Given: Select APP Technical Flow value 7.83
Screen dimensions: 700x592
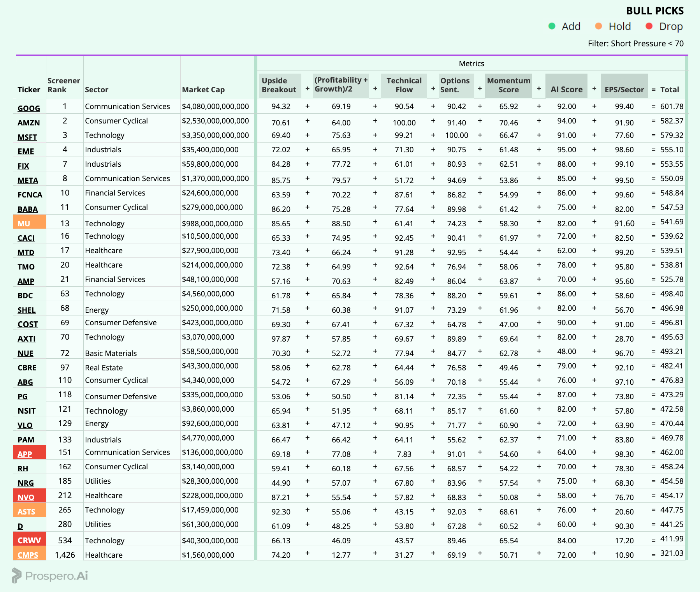Looking at the screenshot, I should 404,454.
